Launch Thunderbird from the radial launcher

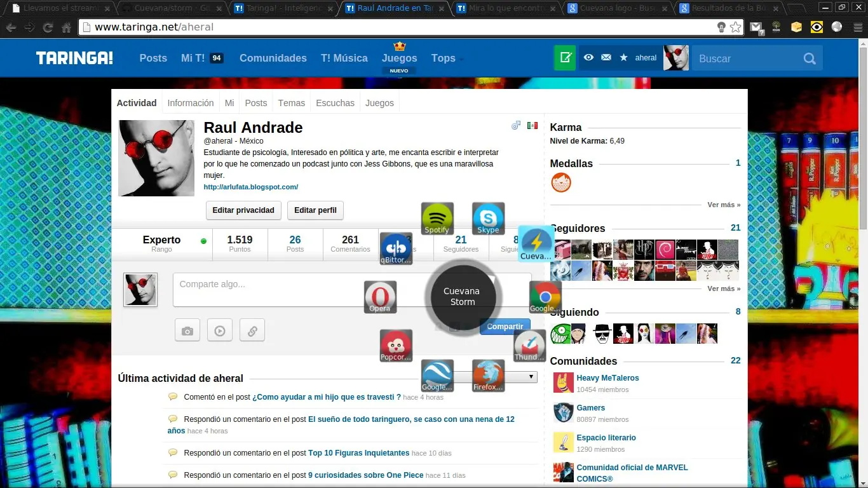tap(530, 346)
